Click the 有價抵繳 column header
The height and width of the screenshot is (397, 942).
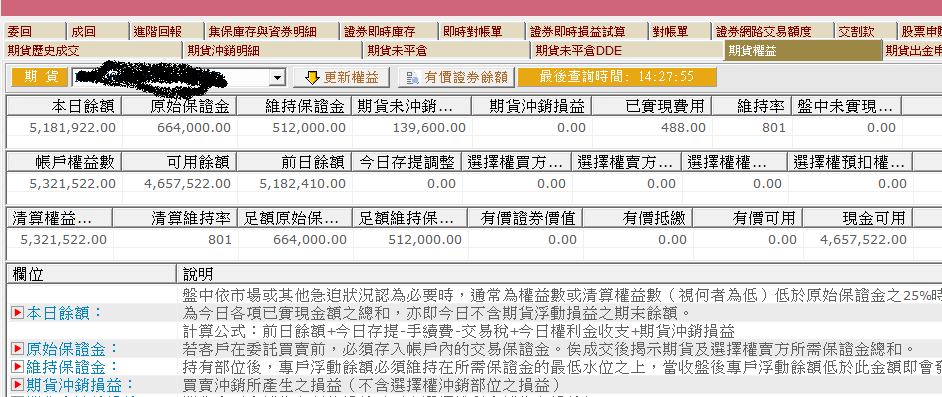pos(637,218)
